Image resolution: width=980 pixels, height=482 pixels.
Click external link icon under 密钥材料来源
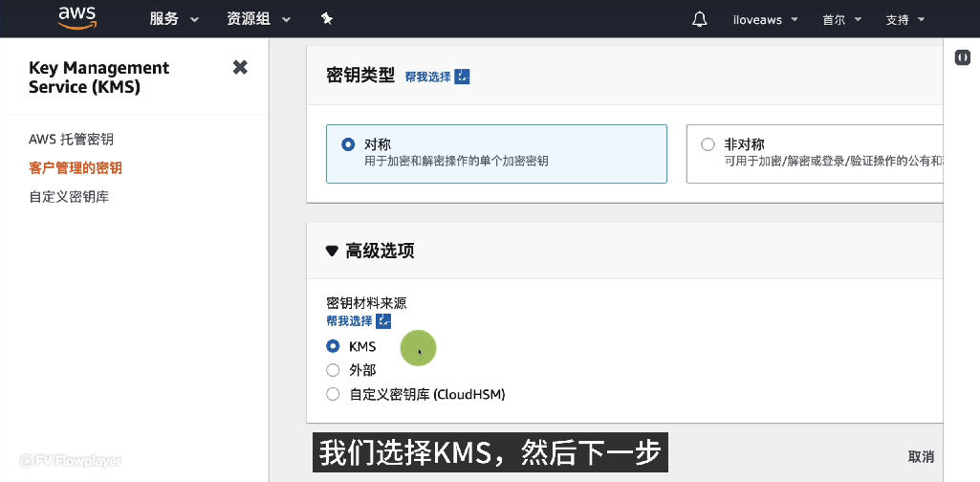click(383, 320)
